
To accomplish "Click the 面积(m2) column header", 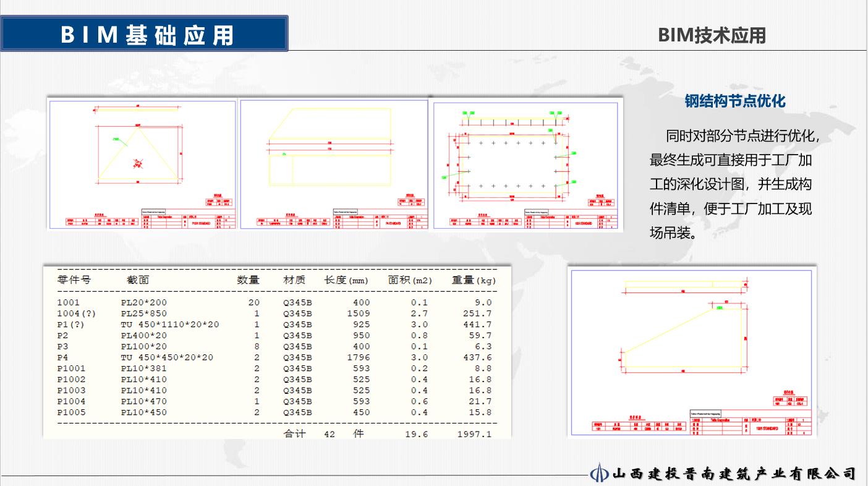I will pos(411,280).
